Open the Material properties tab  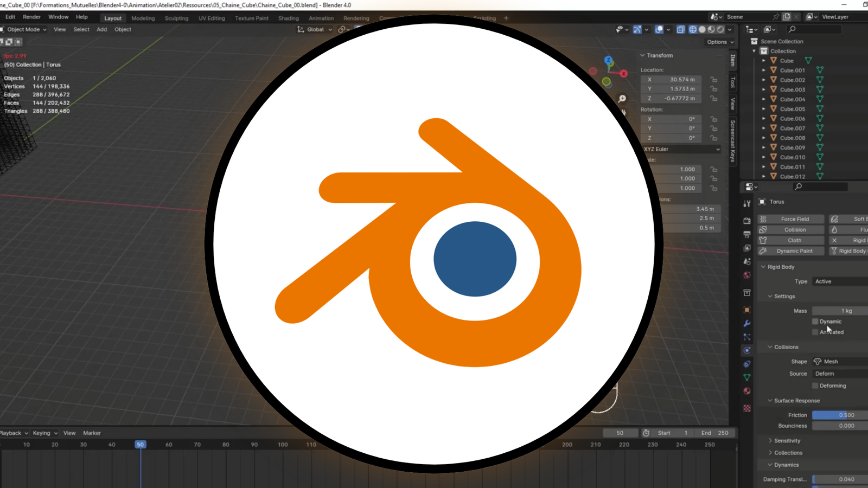click(747, 391)
